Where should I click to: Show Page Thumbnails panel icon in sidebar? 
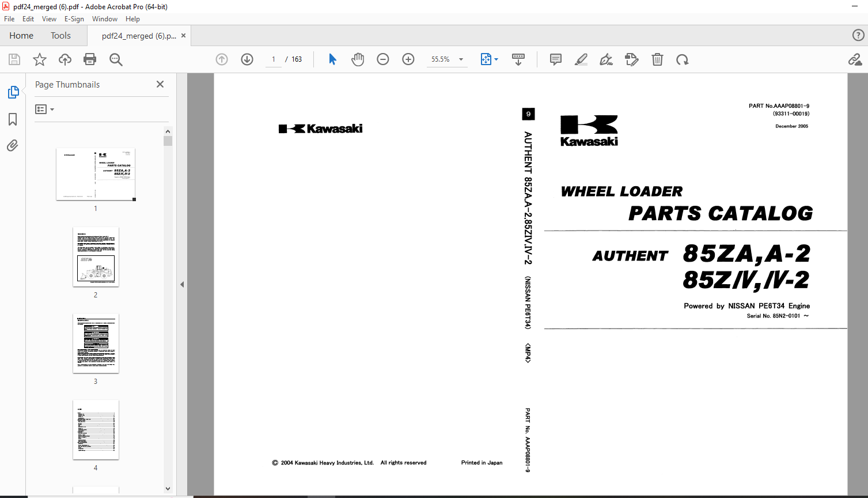click(13, 92)
